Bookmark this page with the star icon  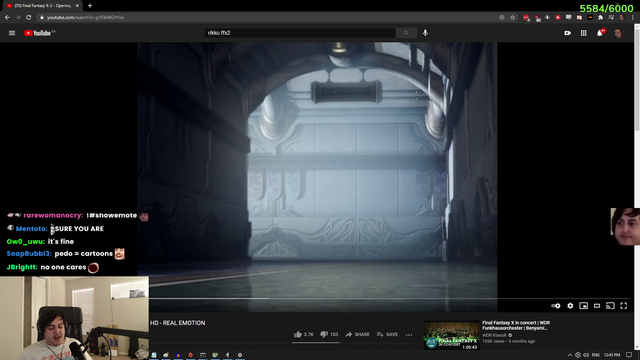[x=513, y=18]
